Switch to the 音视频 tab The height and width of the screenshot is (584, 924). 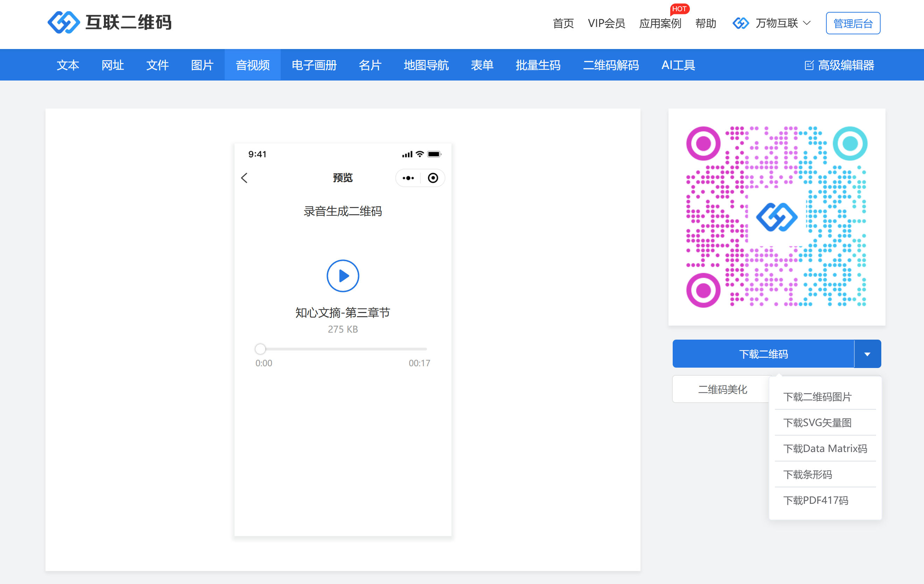[x=252, y=65]
